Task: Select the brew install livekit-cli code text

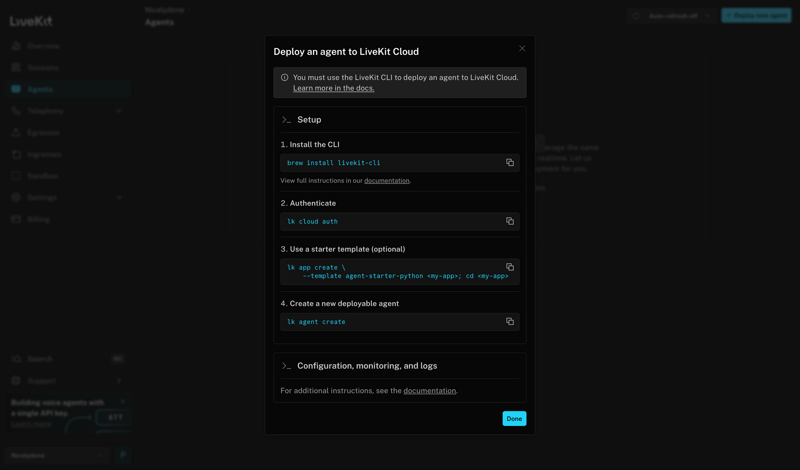Action: click(x=334, y=163)
